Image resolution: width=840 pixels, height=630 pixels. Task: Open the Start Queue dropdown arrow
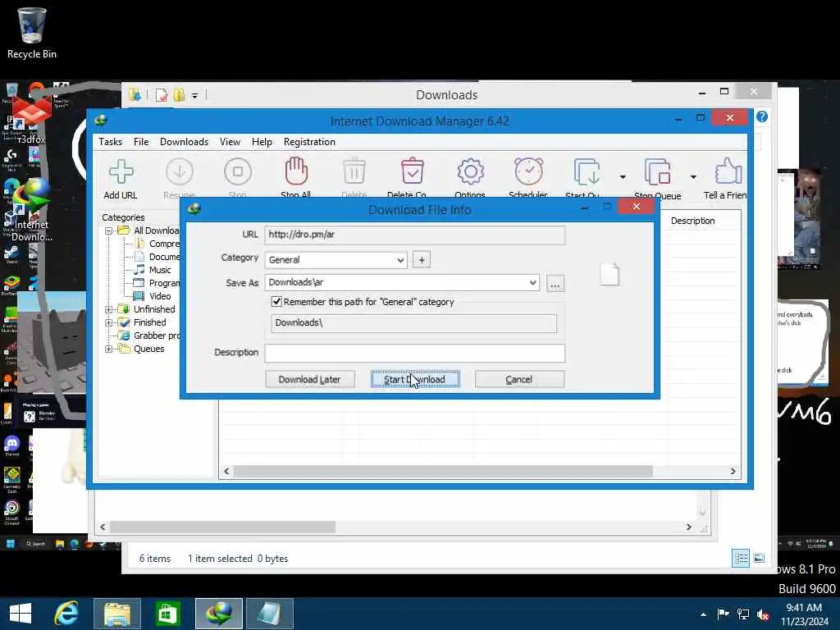(x=623, y=177)
